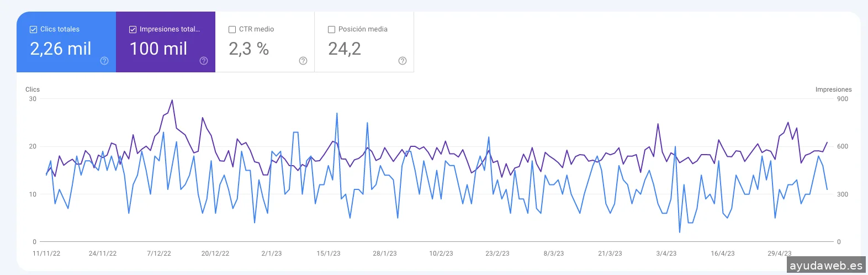Click the 100 mil impressions value

pyautogui.click(x=158, y=49)
